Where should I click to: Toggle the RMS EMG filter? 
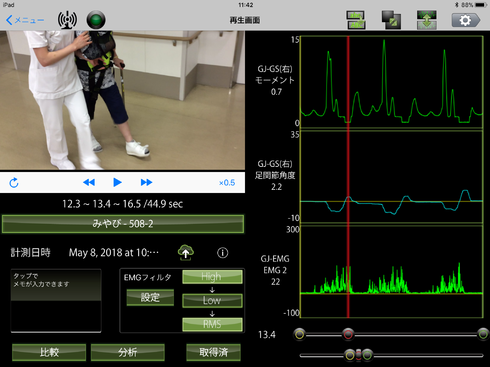212,324
